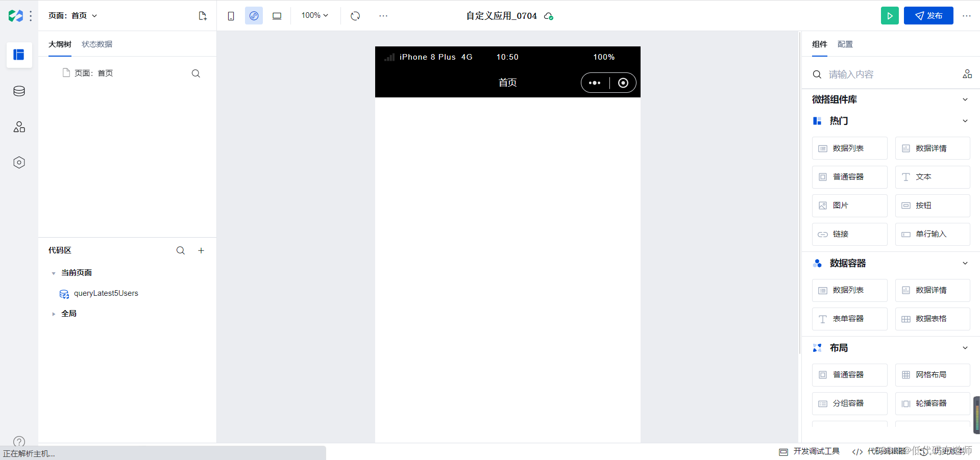Select 数据列表 under 数据容器
Viewport: 980px width, 460px height.
click(850, 290)
